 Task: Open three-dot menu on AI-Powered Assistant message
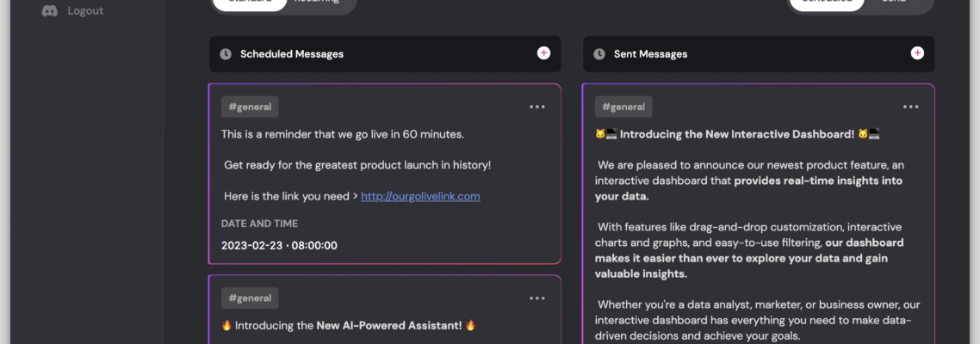(537, 298)
